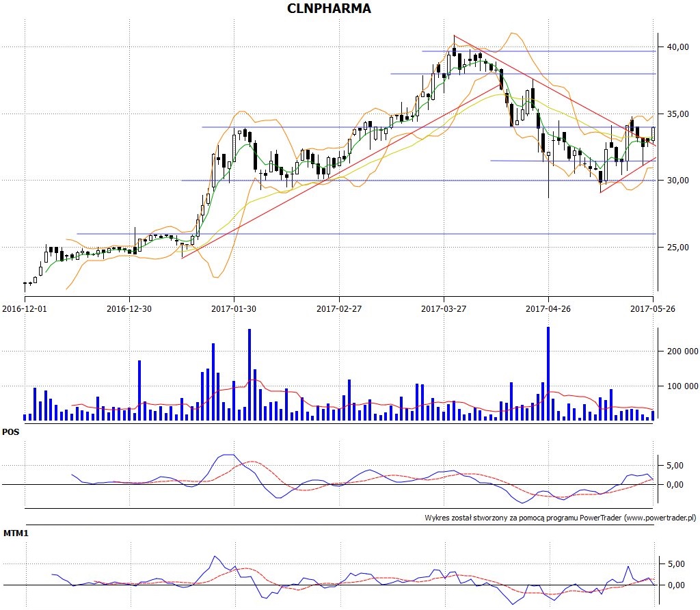Click the 2017-04-26 date label

click(548, 308)
